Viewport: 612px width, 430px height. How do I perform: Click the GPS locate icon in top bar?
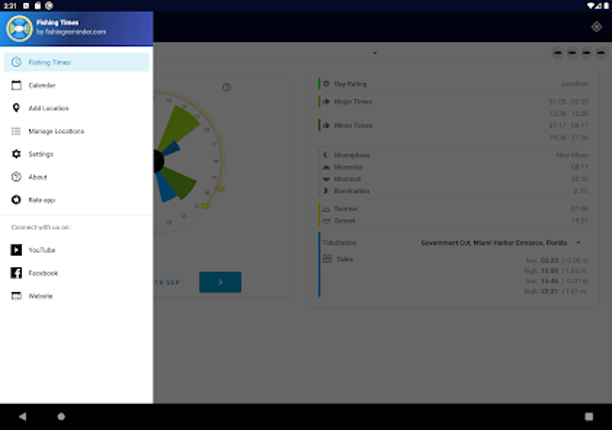point(596,27)
